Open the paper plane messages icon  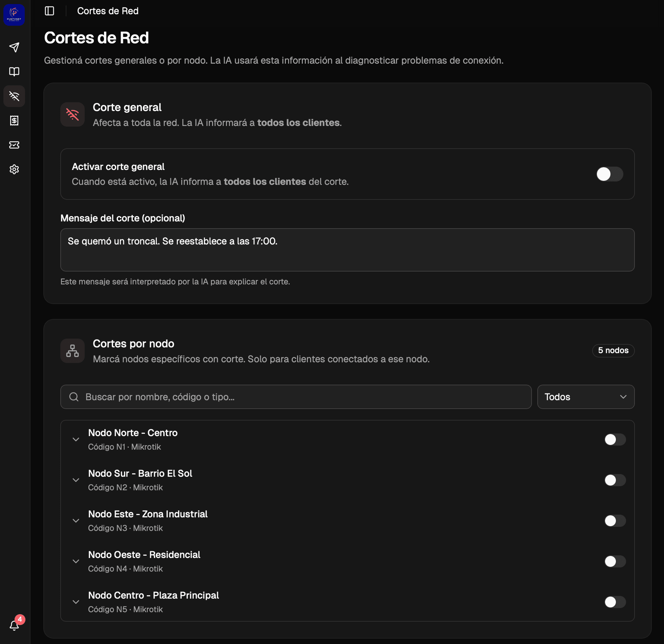14,47
